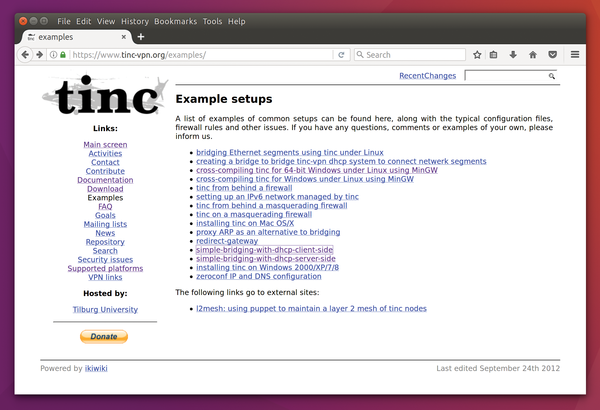600x410 pixels.
Task: Open installing tinc on Mac OS/X link
Action: tap(245, 223)
